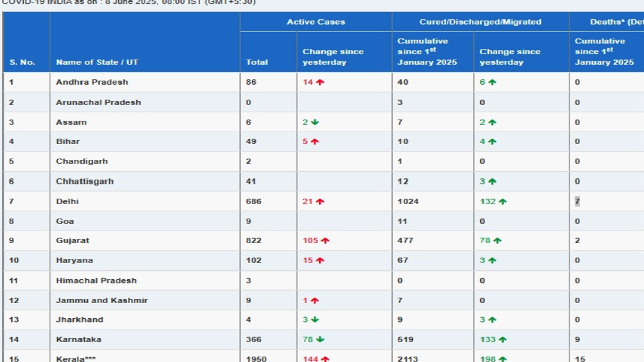Click green up arrow in Andhra Pradesh cured change
Screen dimensions: 644x362
(492, 82)
